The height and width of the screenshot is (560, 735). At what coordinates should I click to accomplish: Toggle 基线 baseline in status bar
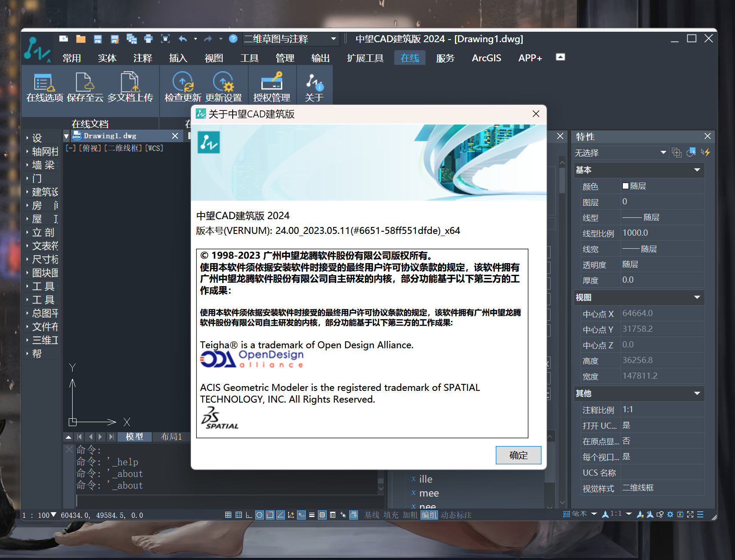(372, 515)
